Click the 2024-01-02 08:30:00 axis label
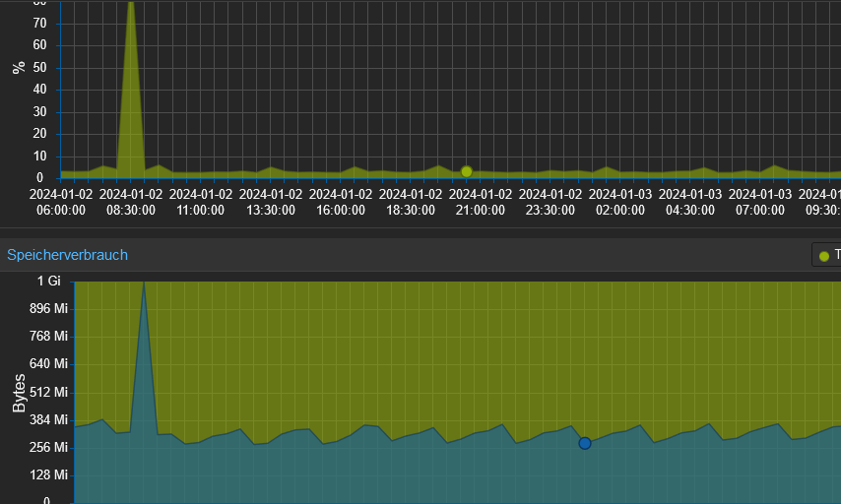Image resolution: width=841 pixels, height=504 pixels. pos(131,202)
